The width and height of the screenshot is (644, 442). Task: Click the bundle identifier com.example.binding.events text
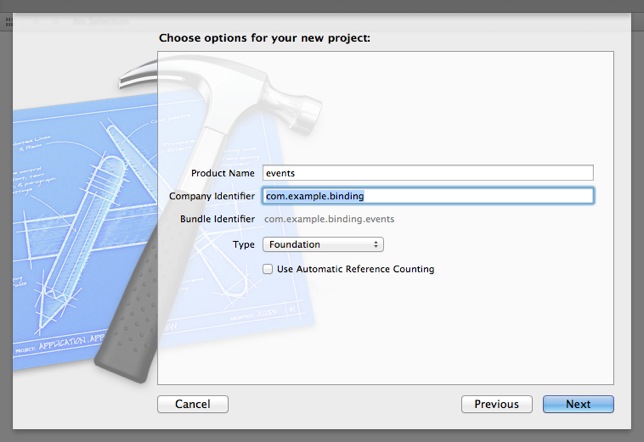click(329, 219)
